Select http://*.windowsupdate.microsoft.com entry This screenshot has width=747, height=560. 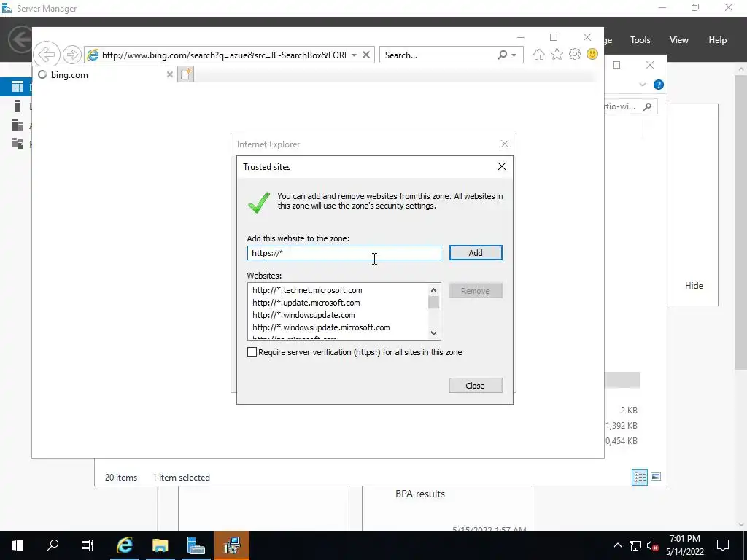[x=321, y=327]
